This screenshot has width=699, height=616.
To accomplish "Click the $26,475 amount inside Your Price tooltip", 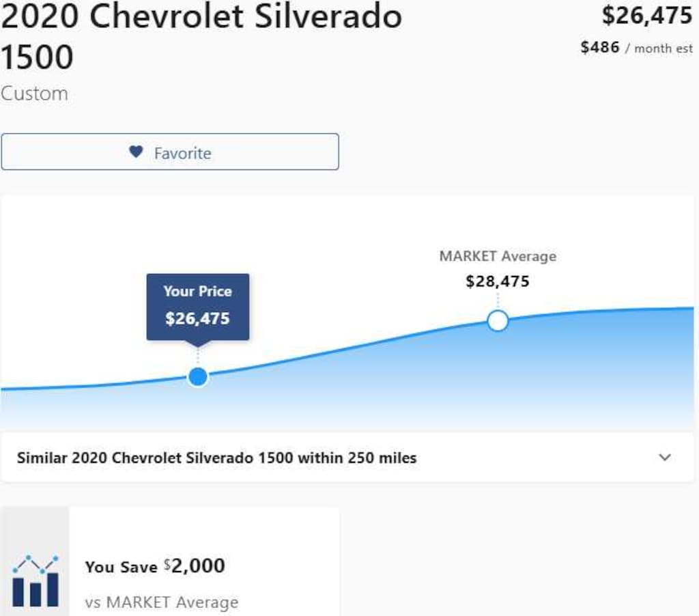I will click(198, 318).
